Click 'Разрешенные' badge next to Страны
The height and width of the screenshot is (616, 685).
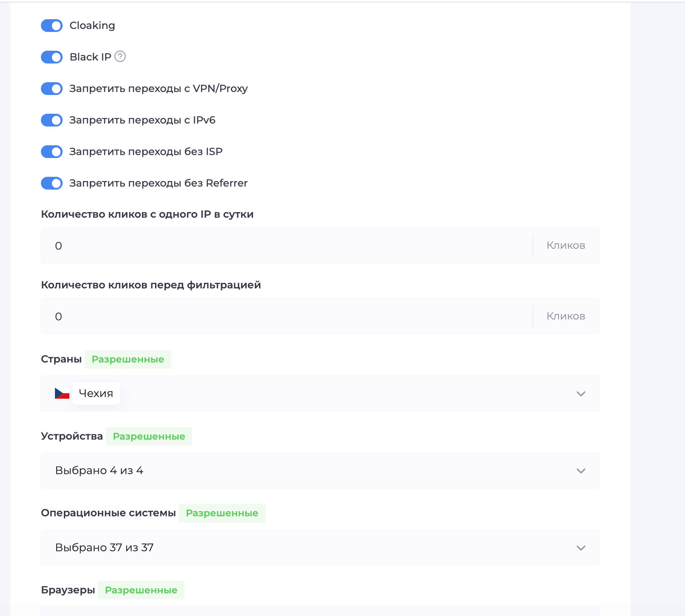pyautogui.click(x=128, y=359)
